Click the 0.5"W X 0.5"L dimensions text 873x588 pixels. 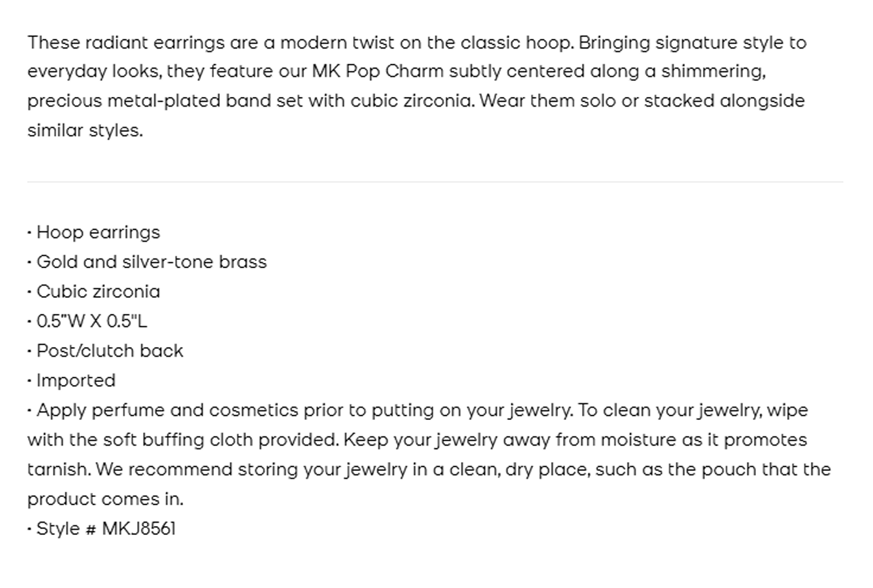click(x=91, y=321)
